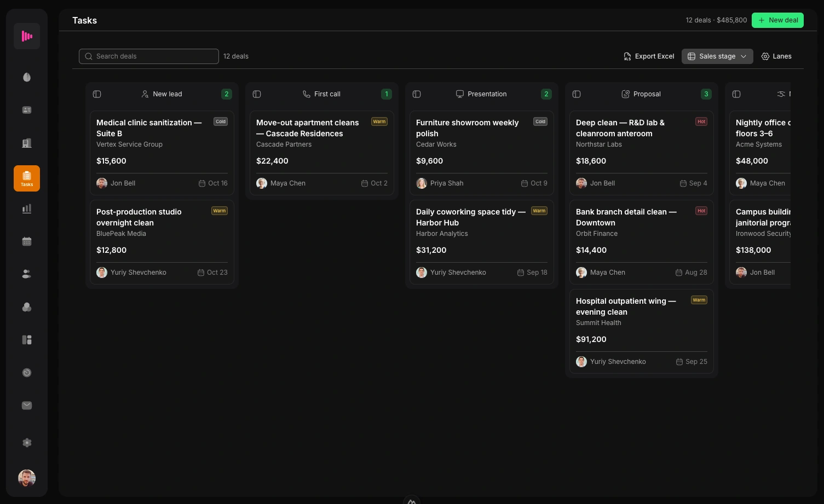
Task: Click the Warm tag on the Post-production studio card
Action: 220,211
